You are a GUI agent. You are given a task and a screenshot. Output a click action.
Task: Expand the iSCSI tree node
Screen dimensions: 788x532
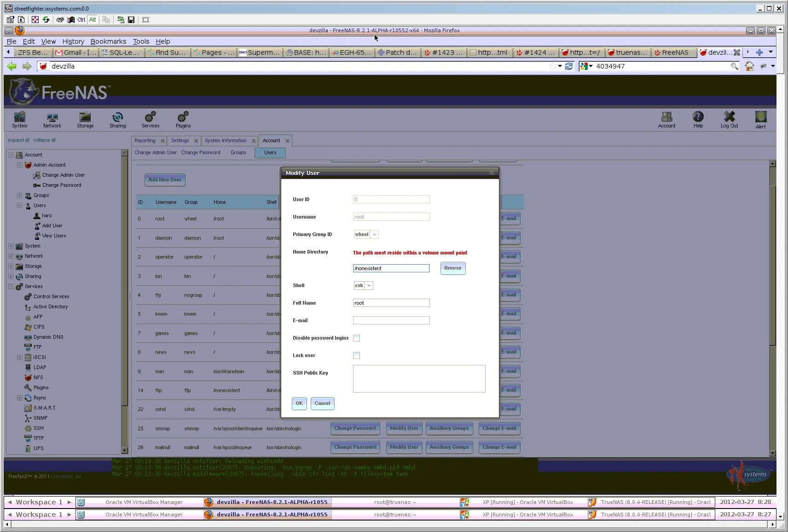[x=19, y=357]
